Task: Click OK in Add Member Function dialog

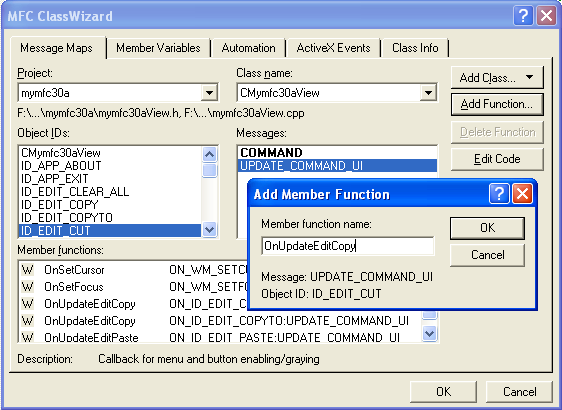Action: 487,228
